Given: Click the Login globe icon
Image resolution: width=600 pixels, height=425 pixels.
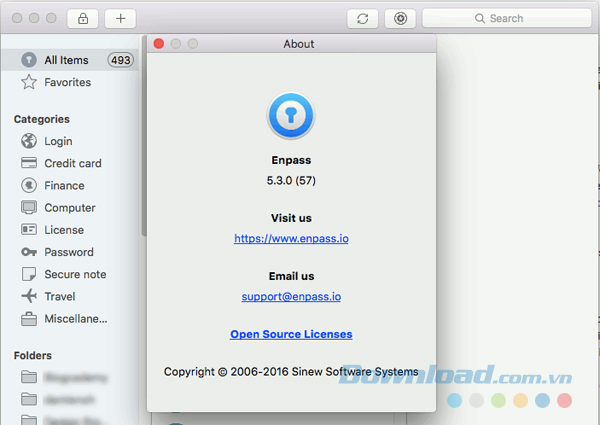Looking at the screenshot, I should click(x=29, y=141).
